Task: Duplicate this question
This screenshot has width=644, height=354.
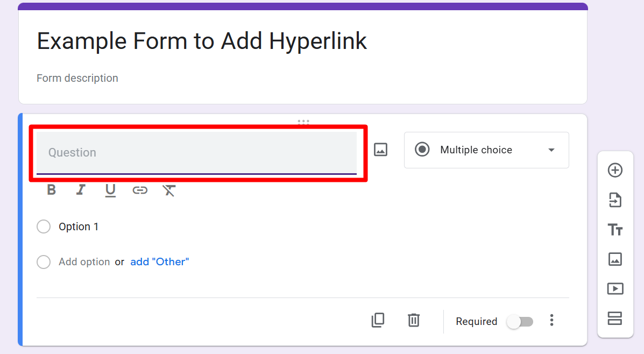Action: coord(378,321)
